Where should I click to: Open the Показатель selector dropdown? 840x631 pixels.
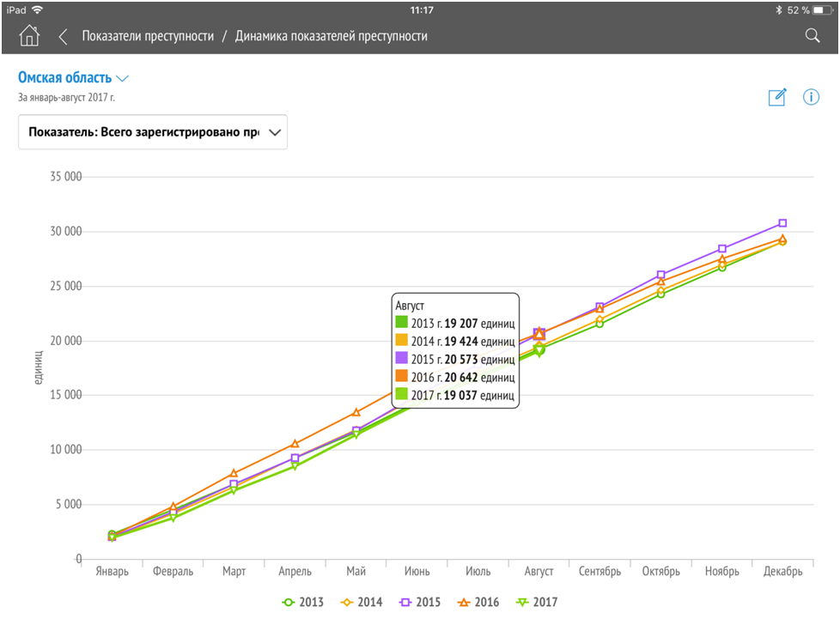[153, 132]
